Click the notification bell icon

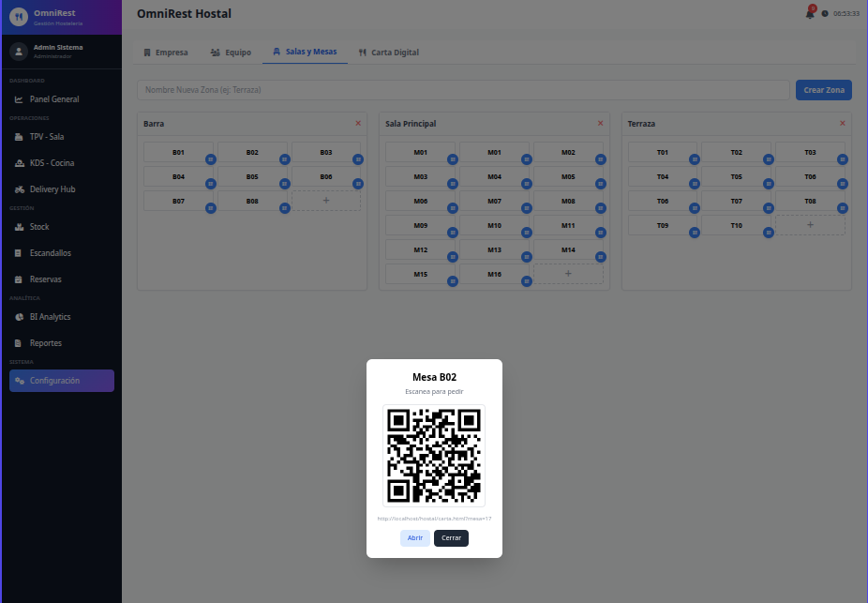(809, 13)
